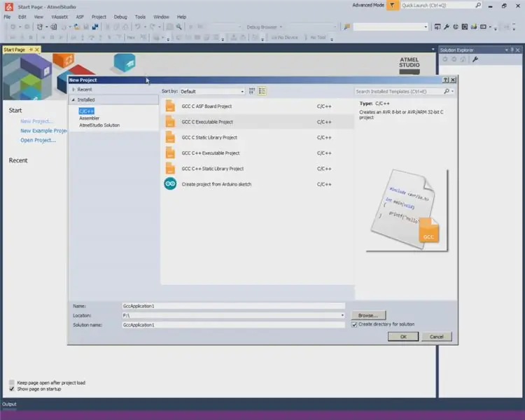Enable Keep page open after project load
525x420 pixels.
12,382
